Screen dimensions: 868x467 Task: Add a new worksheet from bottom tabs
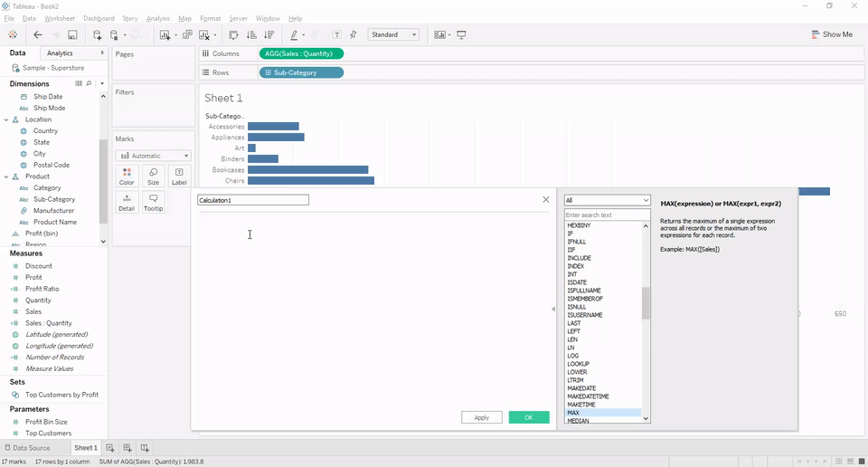click(x=110, y=448)
